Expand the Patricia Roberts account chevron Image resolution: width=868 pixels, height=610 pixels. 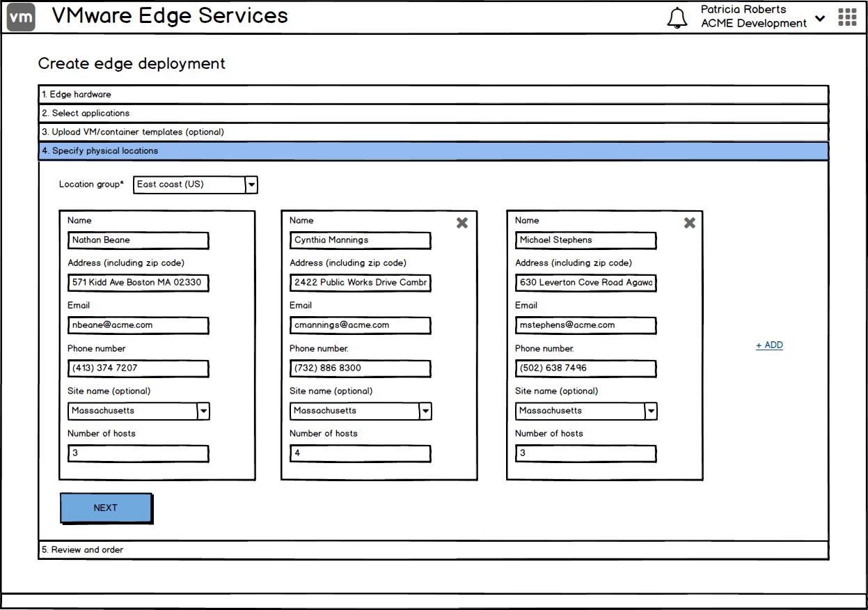coord(820,18)
